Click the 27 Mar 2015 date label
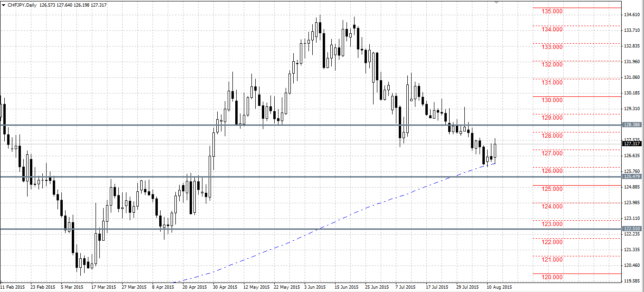644x292 pixels. [x=134, y=287]
